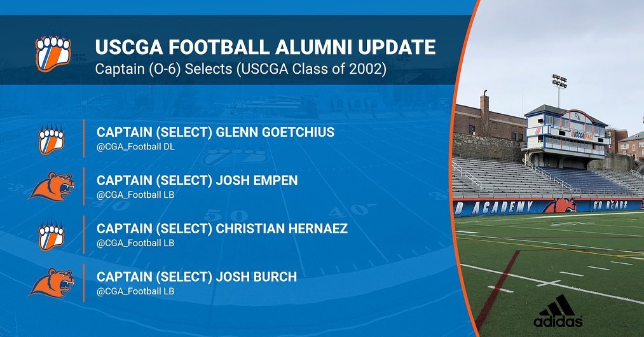Image resolution: width=644 pixels, height=337 pixels.
Task: Click the adidas logo
Action: click(x=558, y=311)
